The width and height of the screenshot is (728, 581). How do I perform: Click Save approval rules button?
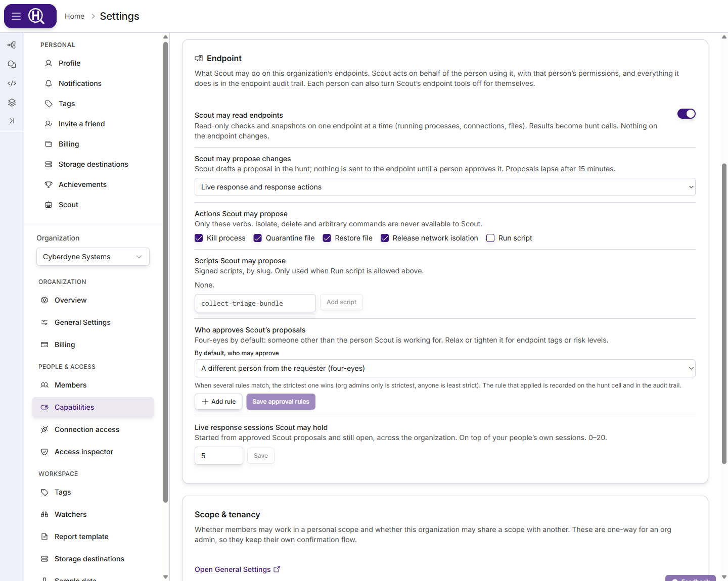coord(281,402)
